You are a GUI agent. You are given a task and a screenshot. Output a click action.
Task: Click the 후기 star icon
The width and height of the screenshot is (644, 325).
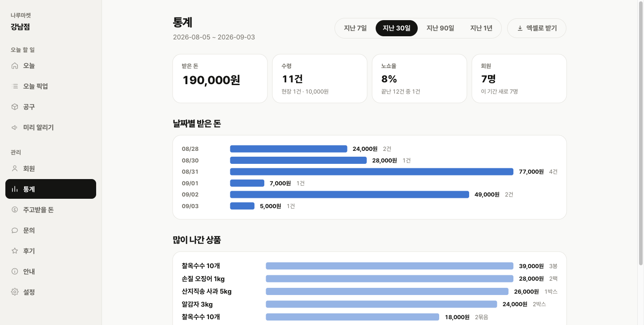15,251
